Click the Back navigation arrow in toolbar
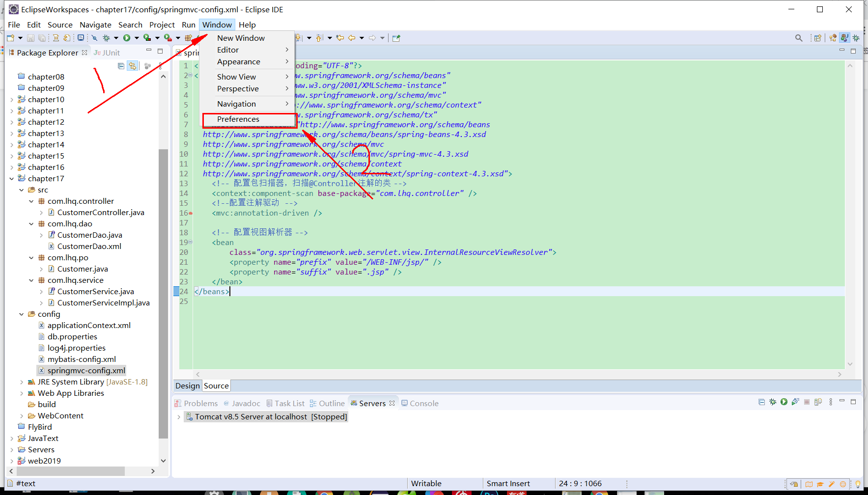The image size is (868, 495). tap(352, 38)
